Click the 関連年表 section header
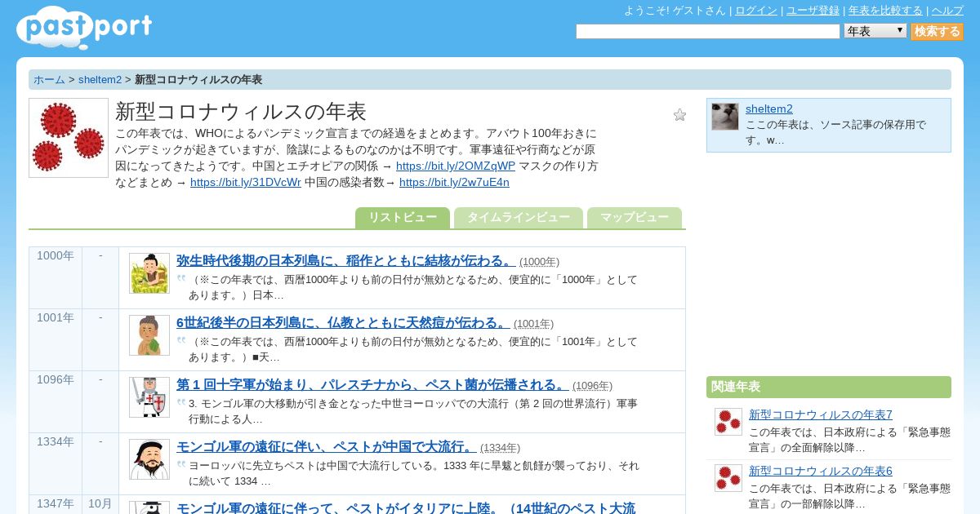The width and height of the screenshot is (980, 514). click(x=829, y=387)
